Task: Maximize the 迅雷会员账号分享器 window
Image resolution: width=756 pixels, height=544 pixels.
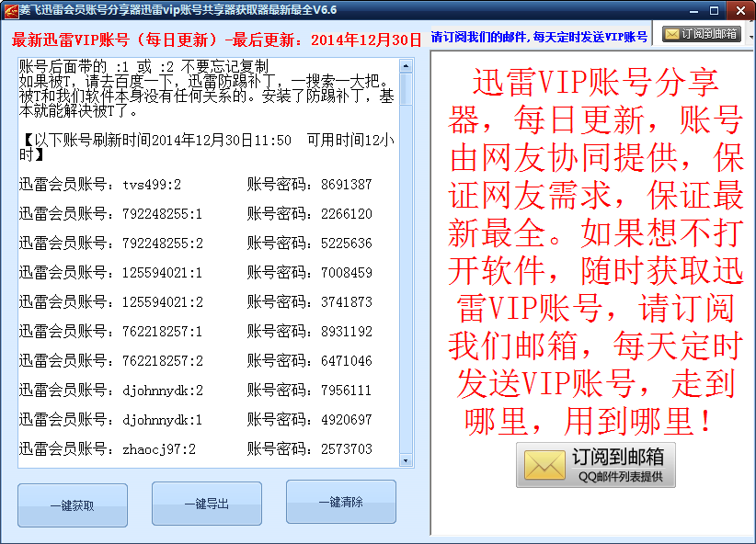Action: 714,10
